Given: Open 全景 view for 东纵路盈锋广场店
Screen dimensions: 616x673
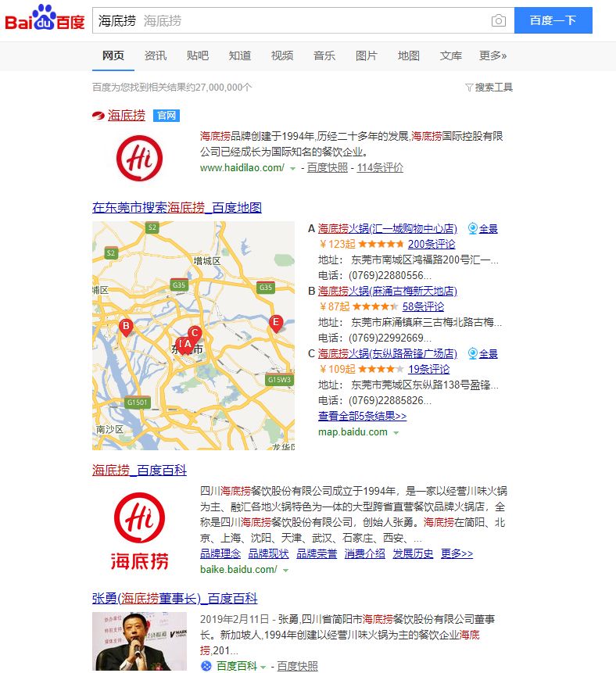Looking at the screenshot, I should [x=483, y=353].
